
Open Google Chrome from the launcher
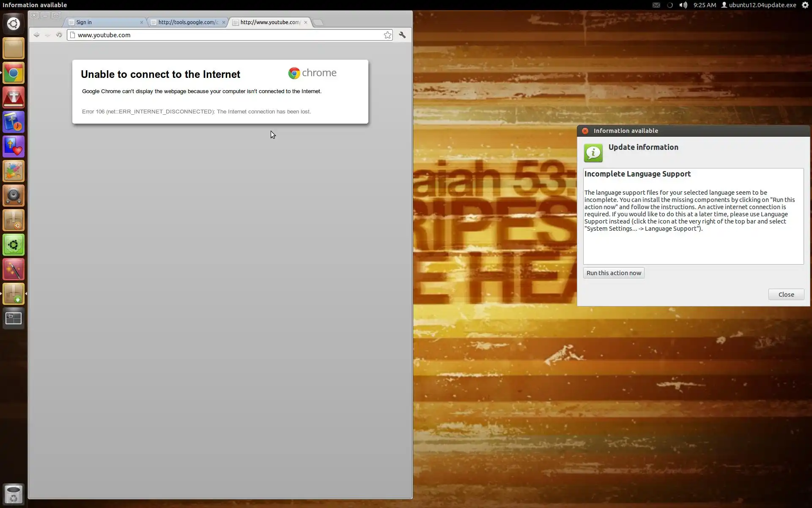click(x=14, y=73)
